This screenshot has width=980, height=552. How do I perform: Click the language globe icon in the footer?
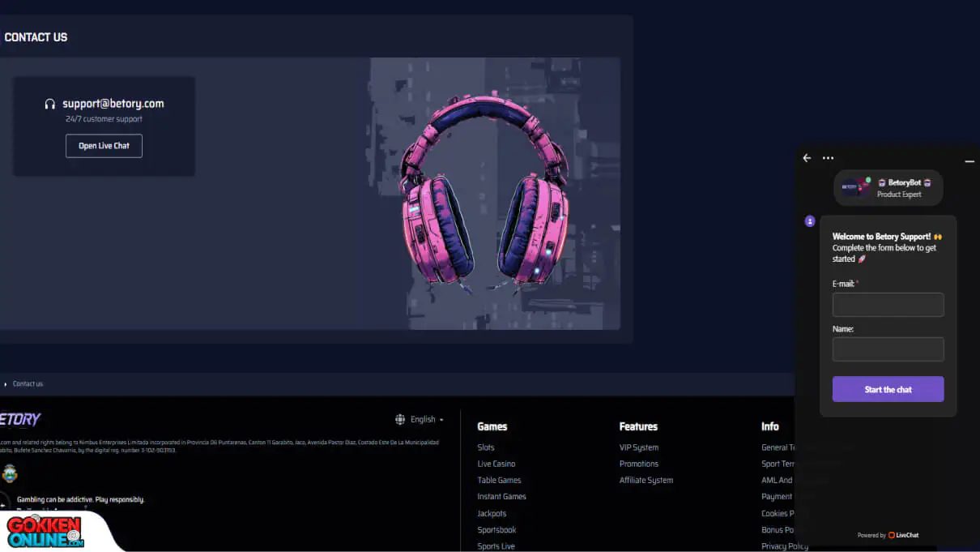point(400,419)
